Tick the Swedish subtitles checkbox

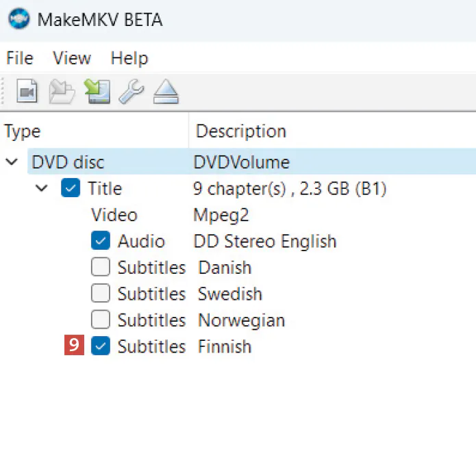click(100, 294)
